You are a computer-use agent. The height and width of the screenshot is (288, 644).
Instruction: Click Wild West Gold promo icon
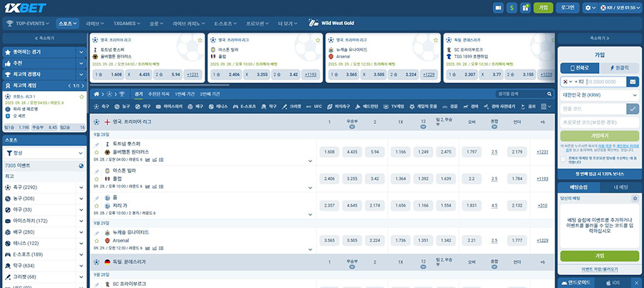tap(313, 23)
